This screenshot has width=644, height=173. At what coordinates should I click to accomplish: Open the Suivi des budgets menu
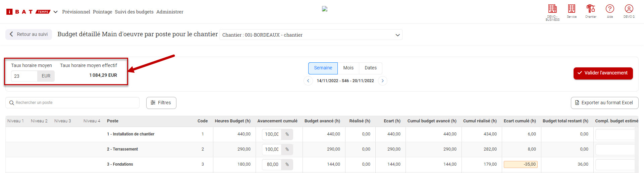(x=134, y=12)
